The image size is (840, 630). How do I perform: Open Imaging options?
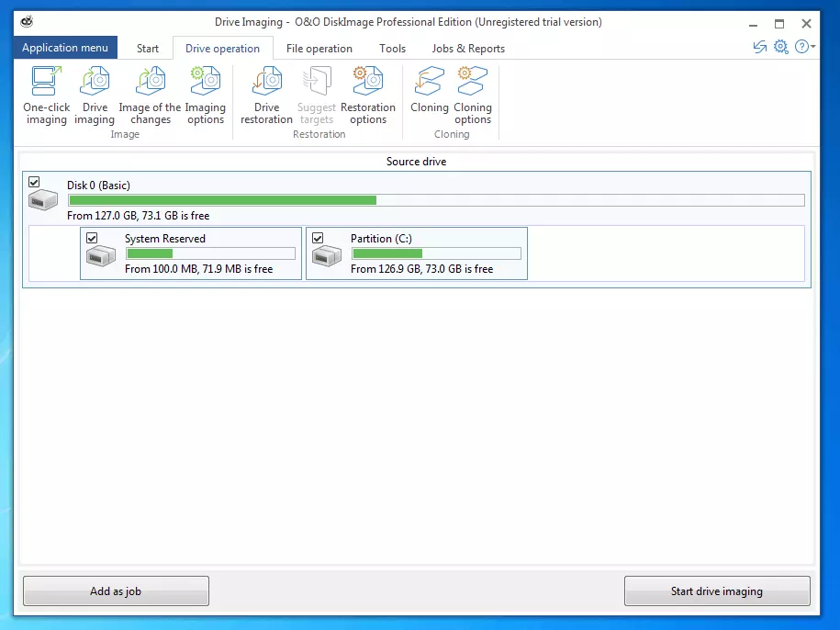205,96
